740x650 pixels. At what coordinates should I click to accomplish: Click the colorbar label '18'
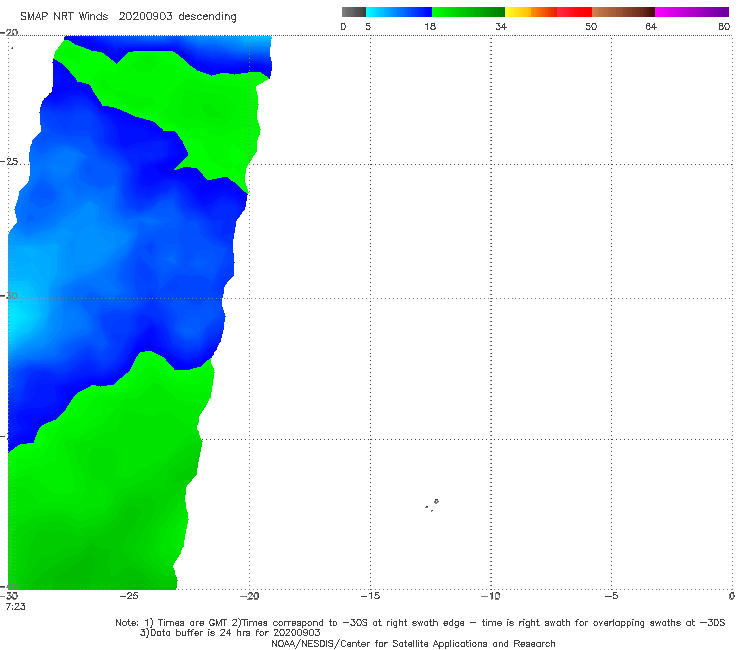point(430,26)
